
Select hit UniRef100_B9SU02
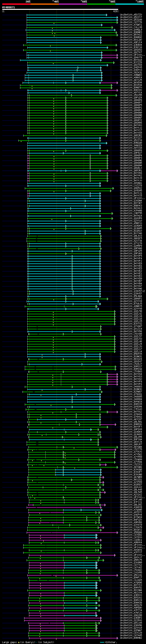click(131, 597)
